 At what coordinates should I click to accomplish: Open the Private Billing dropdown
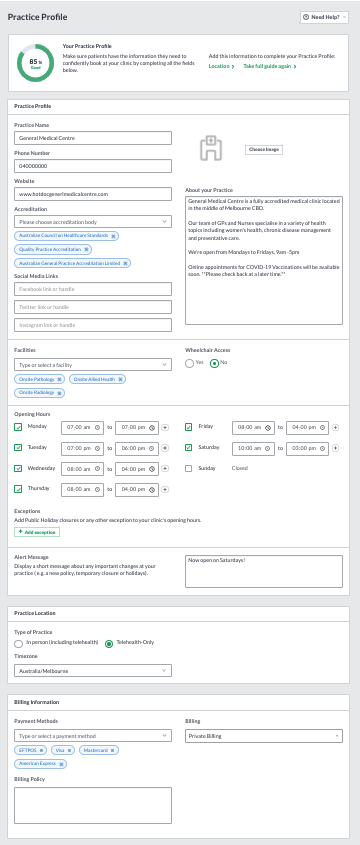264,736
